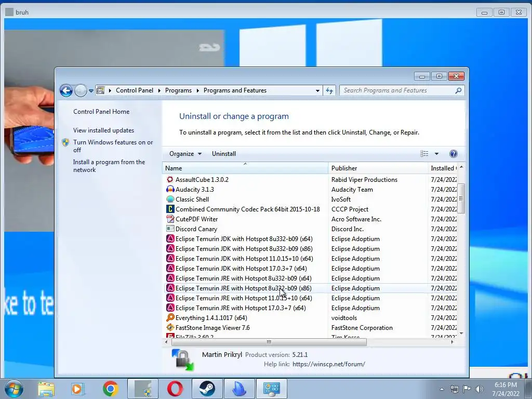Open Steam from the taskbar
The width and height of the screenshot is (532, 399).
(x=207, y=389)
